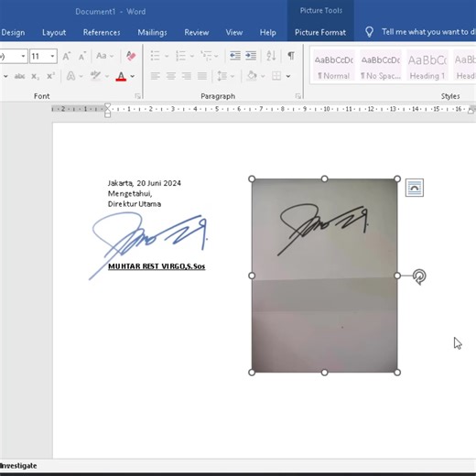Click the Increase Font Size icon
This screenshot has height=476, width=476.
(66, 57)
